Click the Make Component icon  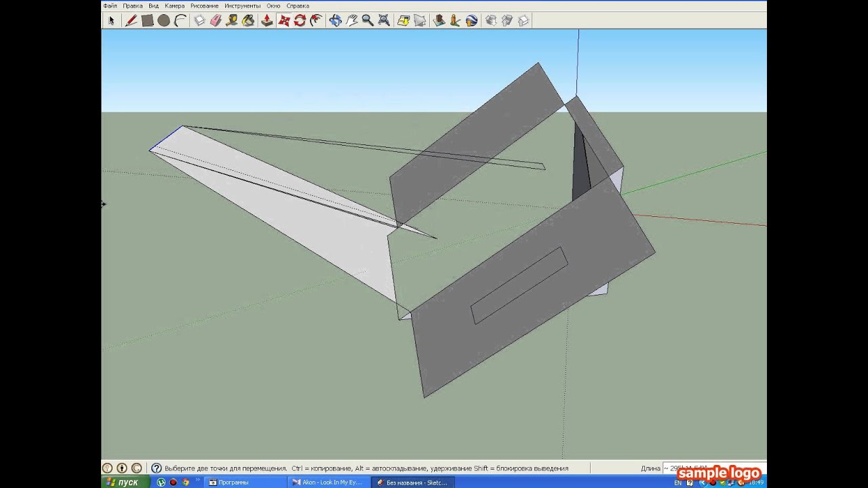click(199, 20)
